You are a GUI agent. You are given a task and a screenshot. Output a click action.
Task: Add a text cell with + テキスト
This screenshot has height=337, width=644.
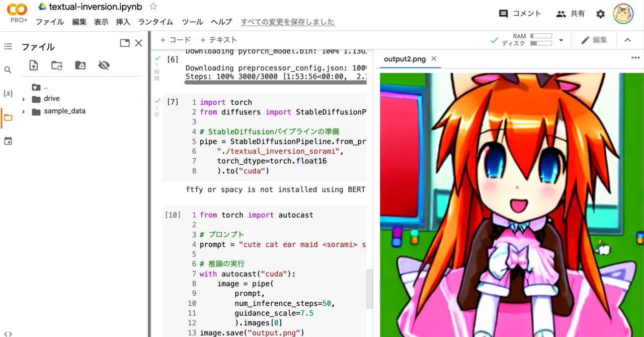(218, 40)
